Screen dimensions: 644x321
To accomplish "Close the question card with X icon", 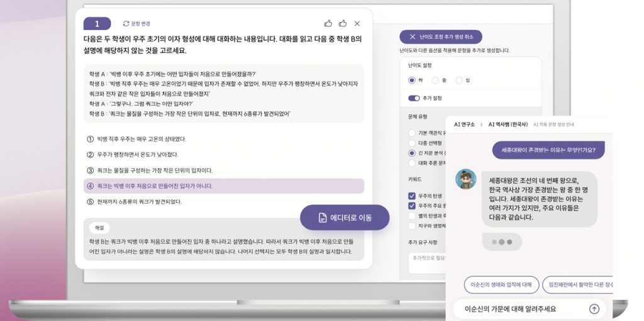I will tap(357, 23).
